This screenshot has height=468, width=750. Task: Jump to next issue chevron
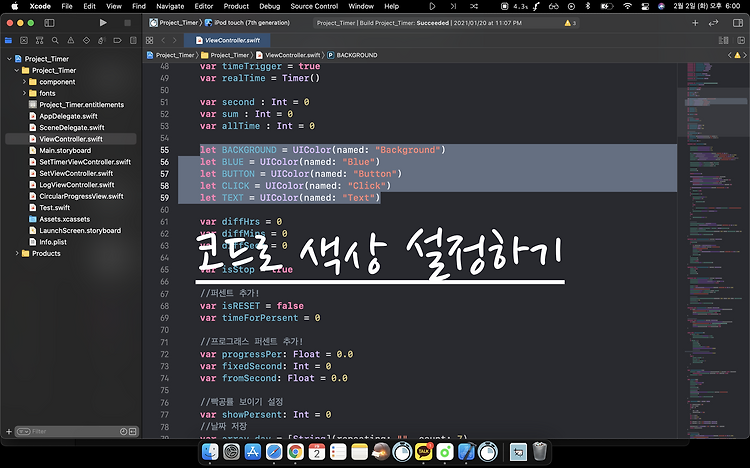745,55
